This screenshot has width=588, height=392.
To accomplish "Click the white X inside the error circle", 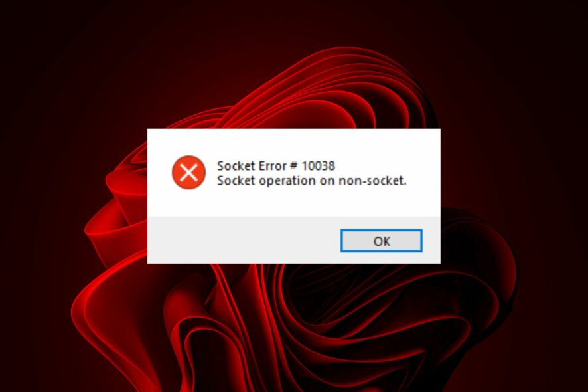I will click(x=188, y=173).
